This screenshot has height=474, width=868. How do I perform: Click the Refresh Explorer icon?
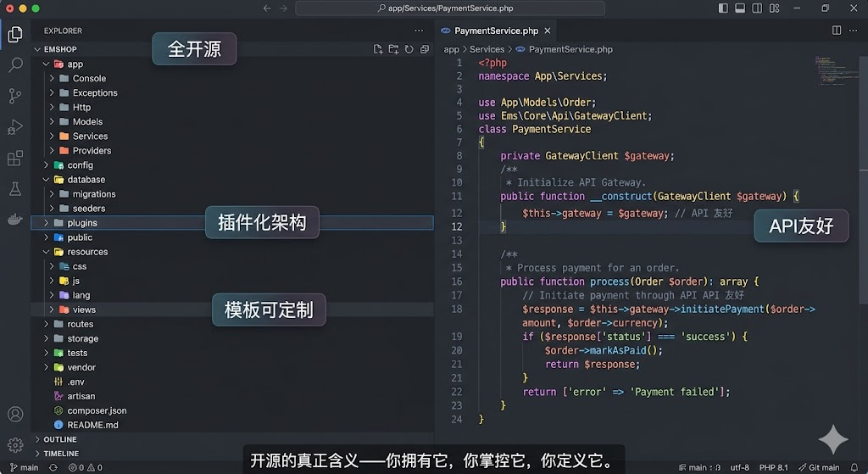click(409, 49)
